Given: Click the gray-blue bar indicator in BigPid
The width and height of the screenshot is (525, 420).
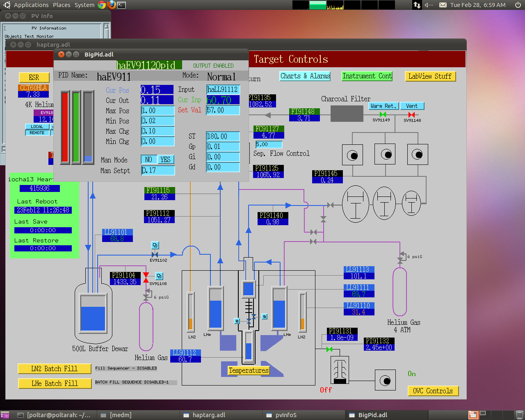Looking at the screenshot, I should click(88, 128).
